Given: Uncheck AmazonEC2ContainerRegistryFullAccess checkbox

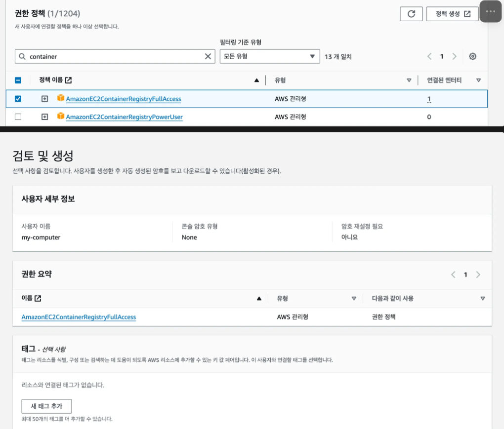Looking at the screenshot, I should pyautogui.click(x=18, y=99).
